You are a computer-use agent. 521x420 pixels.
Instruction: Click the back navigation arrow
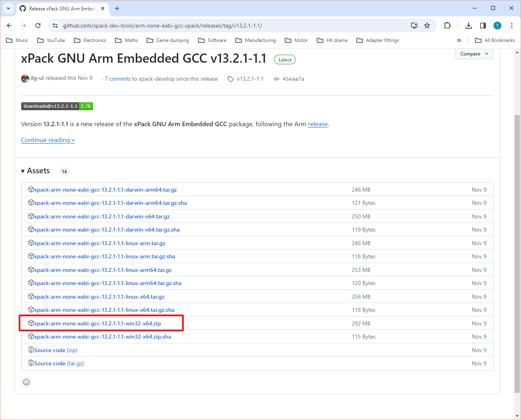(x=9, y=25)
